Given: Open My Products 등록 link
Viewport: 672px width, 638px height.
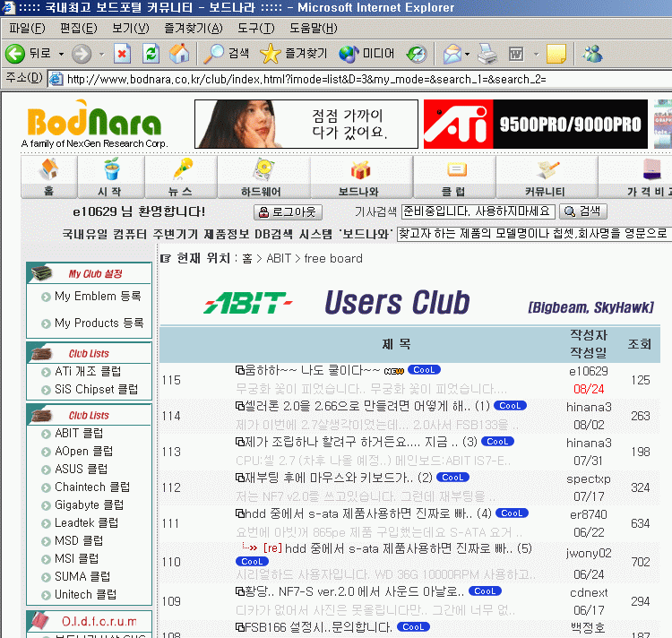Looking at the screenshot, I should click(99, 323).
